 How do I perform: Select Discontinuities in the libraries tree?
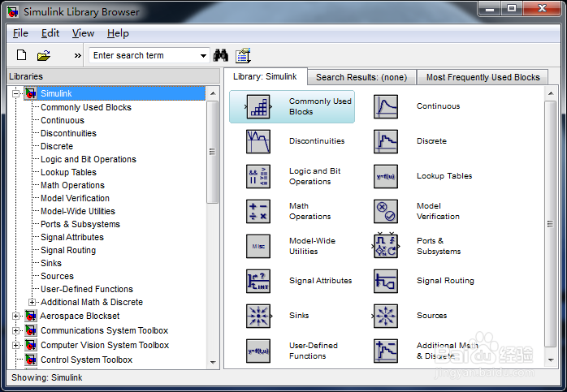point(68,133)
